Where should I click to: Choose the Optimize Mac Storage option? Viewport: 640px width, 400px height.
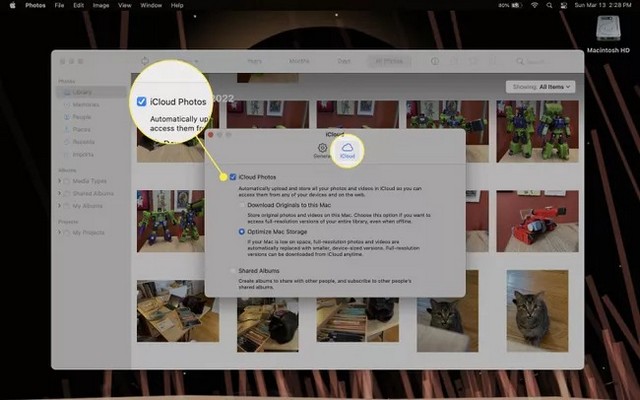(x=241, y=231)
